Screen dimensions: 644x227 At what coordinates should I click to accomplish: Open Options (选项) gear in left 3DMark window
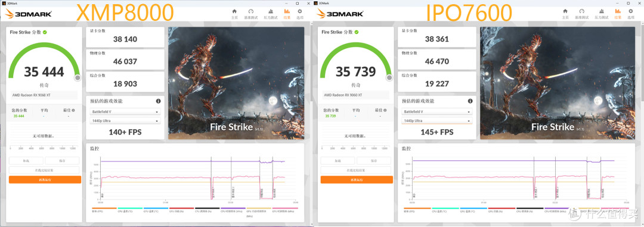tap(300, 14)
